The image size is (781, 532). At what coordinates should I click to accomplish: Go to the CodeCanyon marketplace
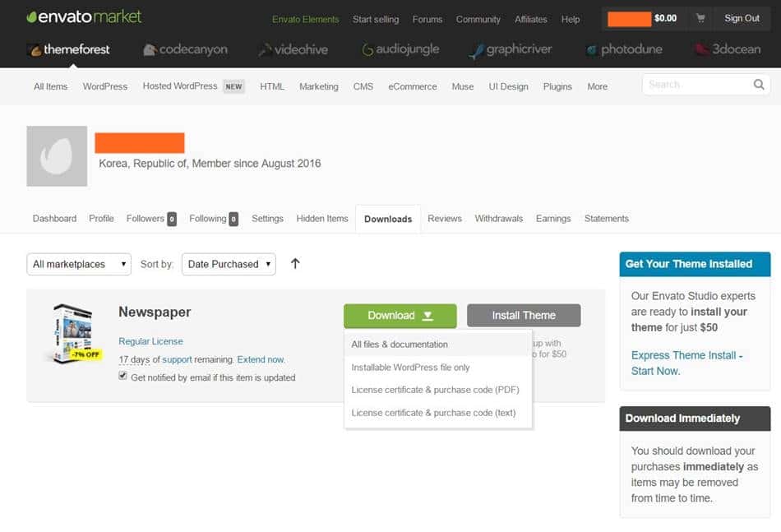pyautogui.click(x=185, y=49)
